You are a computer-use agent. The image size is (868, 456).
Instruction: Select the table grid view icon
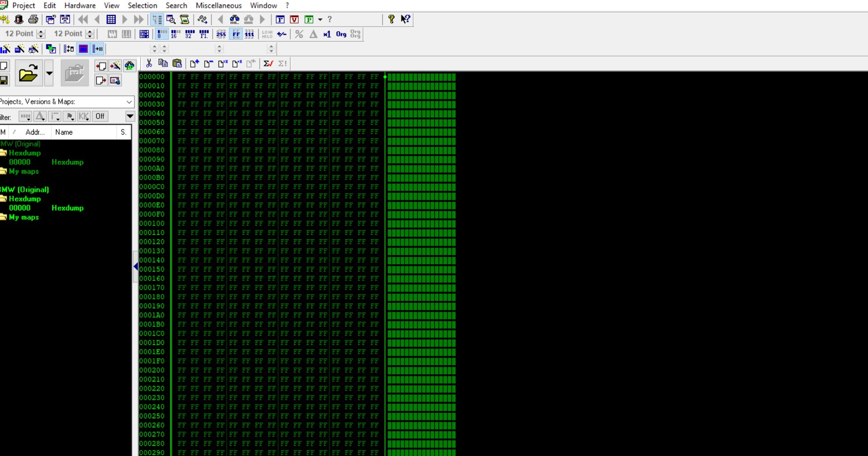[x=111, y=20]
